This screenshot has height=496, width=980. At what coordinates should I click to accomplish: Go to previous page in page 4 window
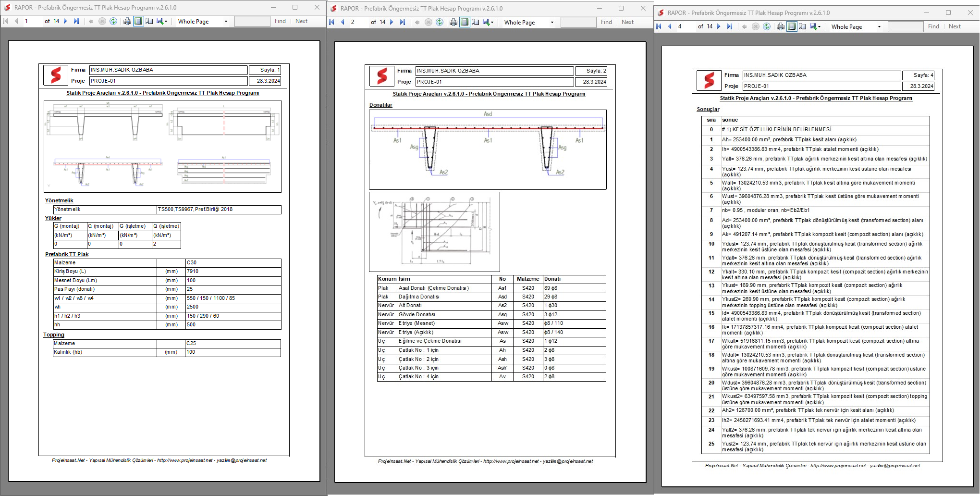[x=670, y=26]
